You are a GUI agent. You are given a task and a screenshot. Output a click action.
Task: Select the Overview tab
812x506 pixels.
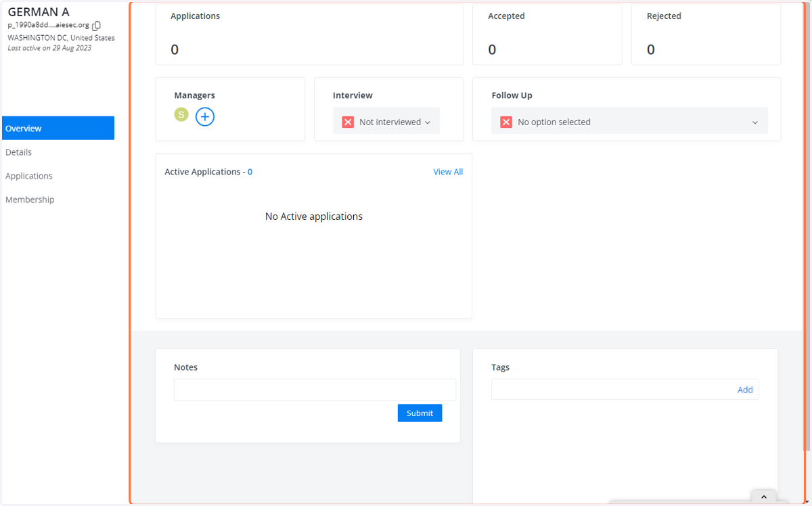pos(58,128)
